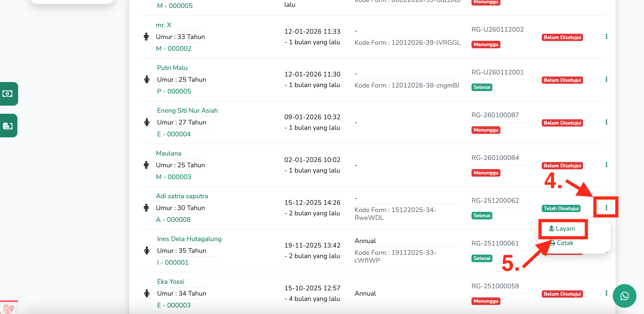Click the male icon beside mr. X
Image resolution: width=644 pixels, height=314 pixels.
(146, 37)
